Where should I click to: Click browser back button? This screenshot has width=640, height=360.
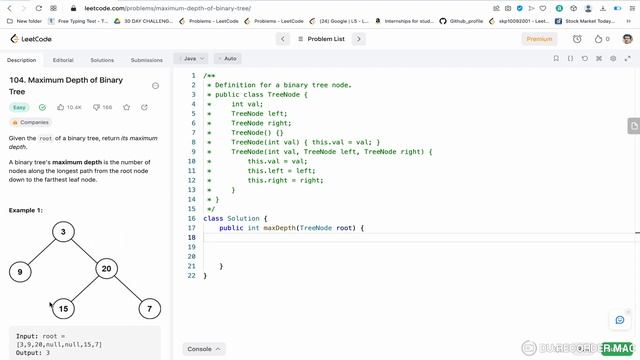click(x=10, y=8)
